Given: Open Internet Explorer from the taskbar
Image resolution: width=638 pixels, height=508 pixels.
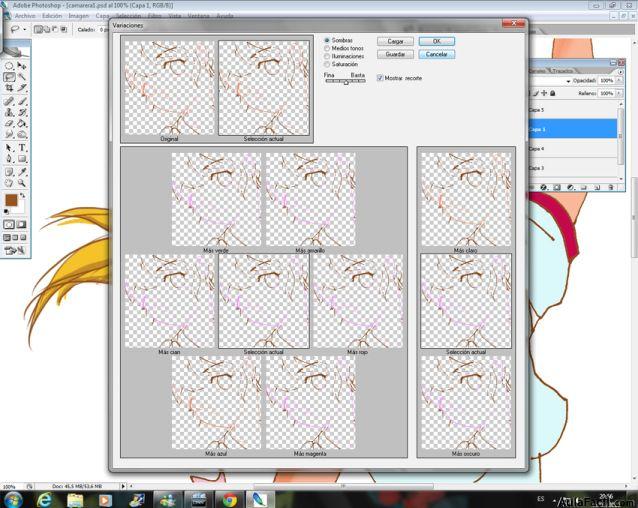Looking at the screenshot, I should (44, 500).
